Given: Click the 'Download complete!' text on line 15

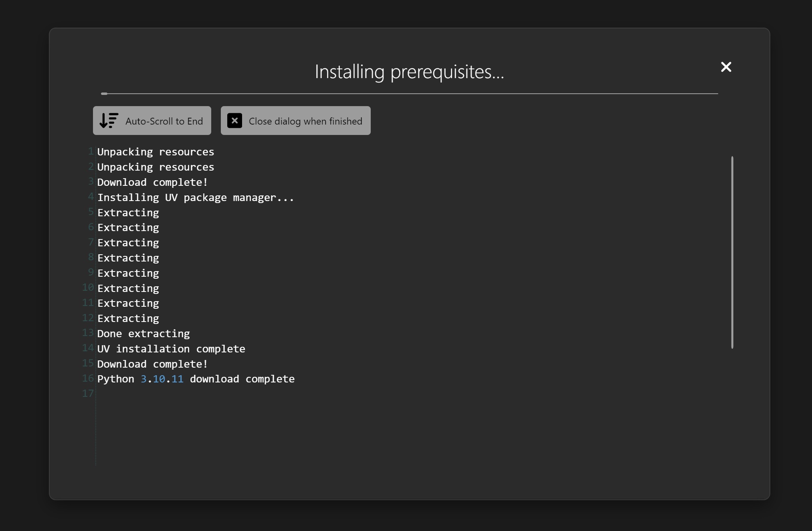Looking at the screenshot, I should [x=152, y=364].
